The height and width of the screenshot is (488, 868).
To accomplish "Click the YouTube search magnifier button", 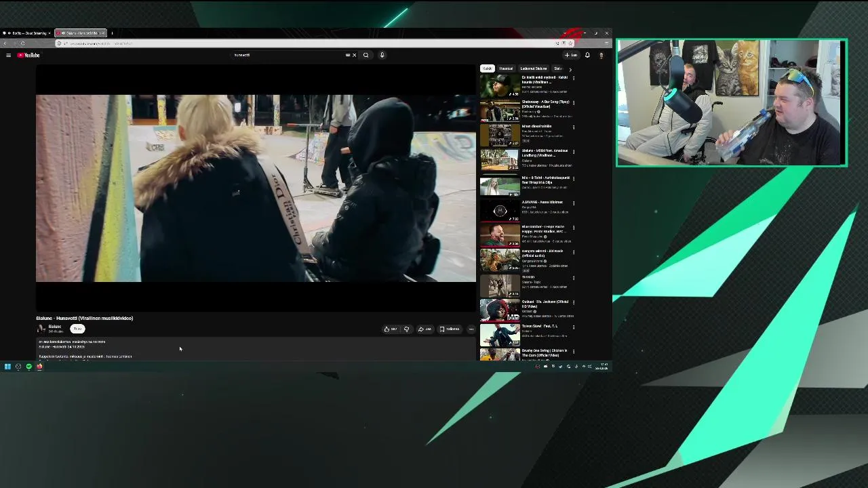I will point(366,55).
